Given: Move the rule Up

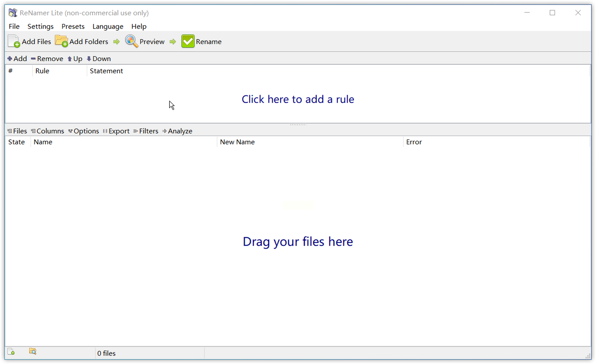Looking at the screenshot, I should click(x=75, y=59).
